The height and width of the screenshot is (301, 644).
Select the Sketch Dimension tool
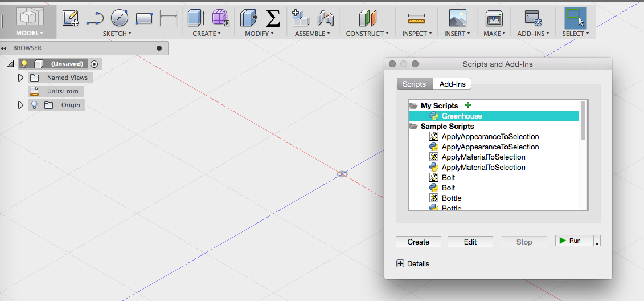[x=169, y=18]
